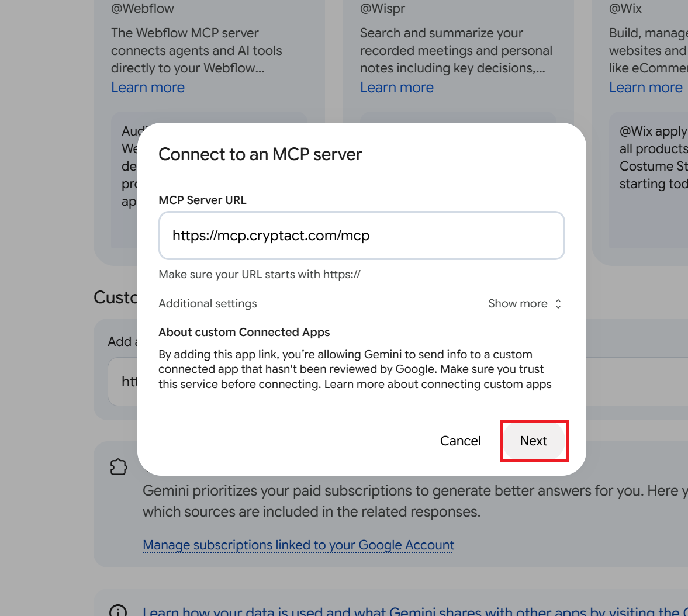Open Manage subscriptions linked to your Google Account
Image resolution: width=688 pixels, height=616 pixels.
298,545
